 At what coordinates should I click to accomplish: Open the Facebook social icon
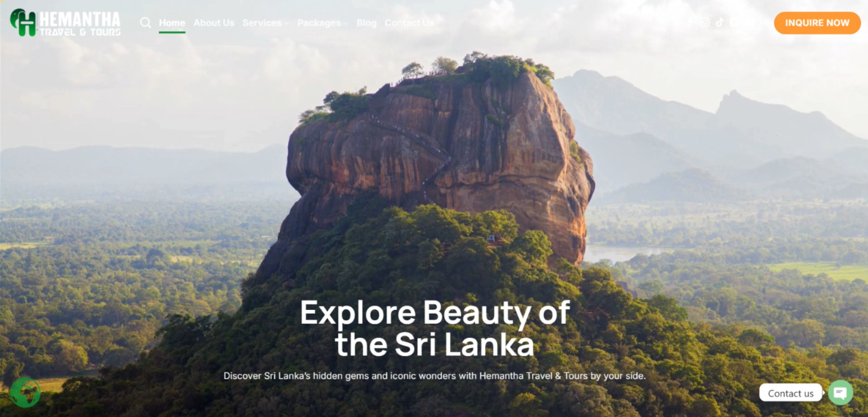tap(690, 22)
